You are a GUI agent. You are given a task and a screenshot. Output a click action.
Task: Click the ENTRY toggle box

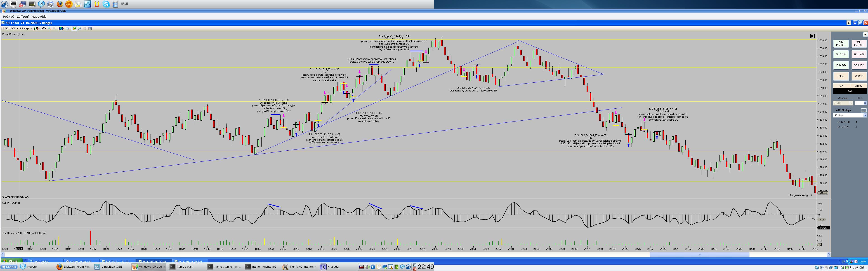(858, 86)
